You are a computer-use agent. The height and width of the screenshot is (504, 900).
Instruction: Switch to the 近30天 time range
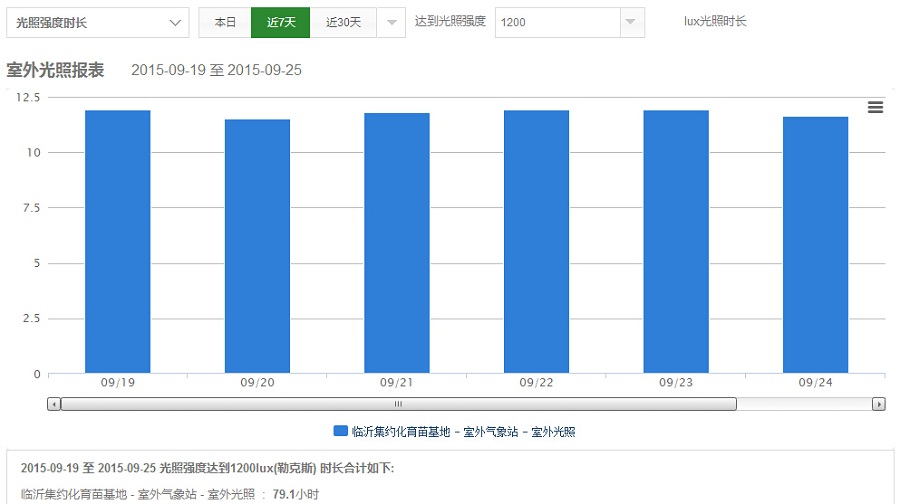point(343,22)
